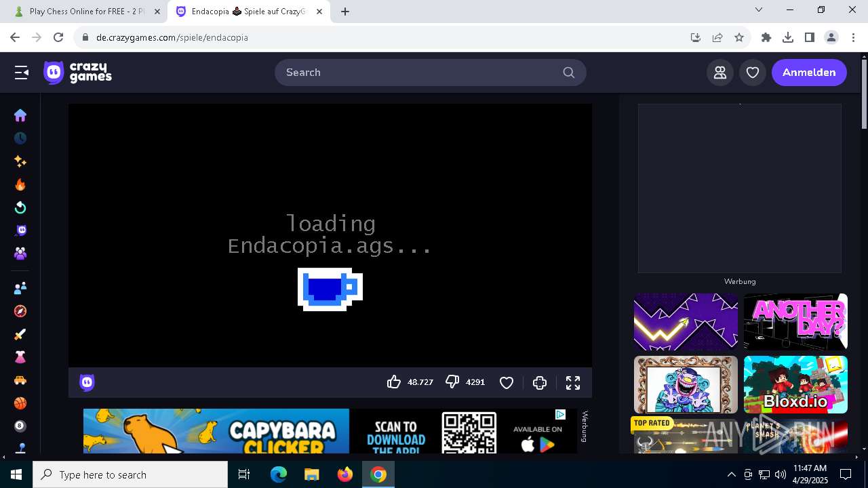868x488 pixels.
Task: Open recently played clock icon
Action: 20,138
